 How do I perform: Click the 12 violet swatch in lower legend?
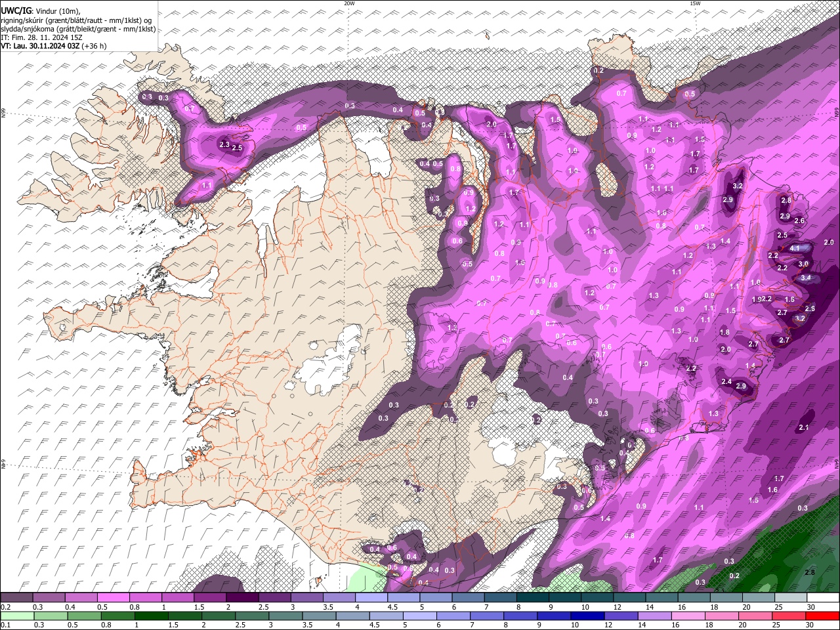point(620,616)
